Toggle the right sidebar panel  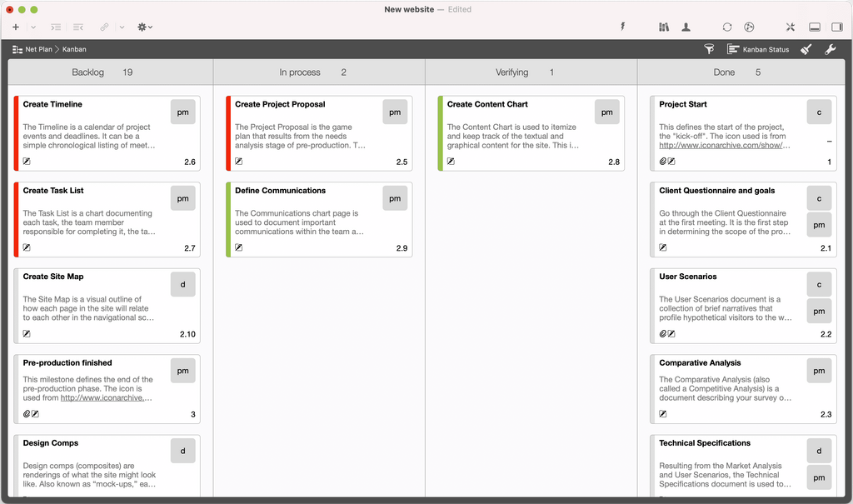click(x=836, y=27)
